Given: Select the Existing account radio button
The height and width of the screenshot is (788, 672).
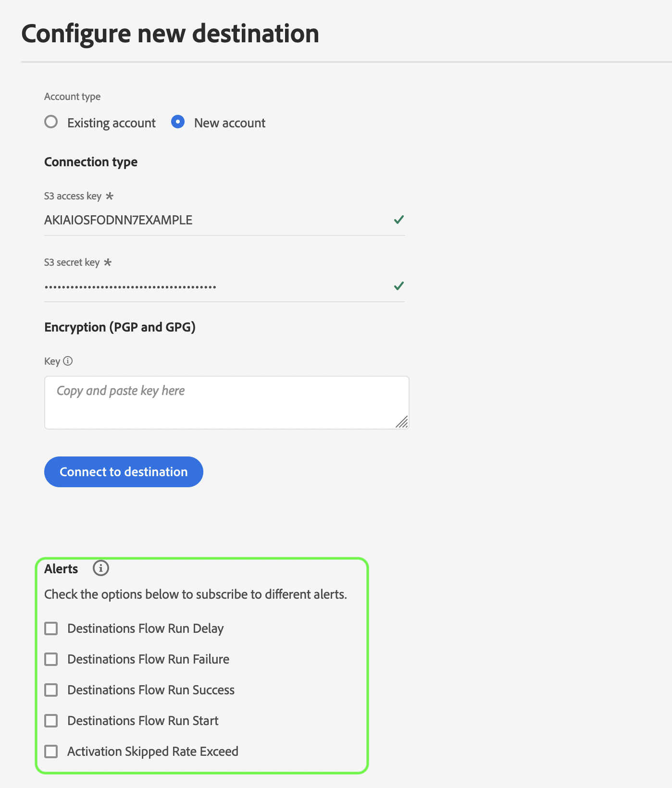Looking at the screenshot, I should click(x=51, y=122).
